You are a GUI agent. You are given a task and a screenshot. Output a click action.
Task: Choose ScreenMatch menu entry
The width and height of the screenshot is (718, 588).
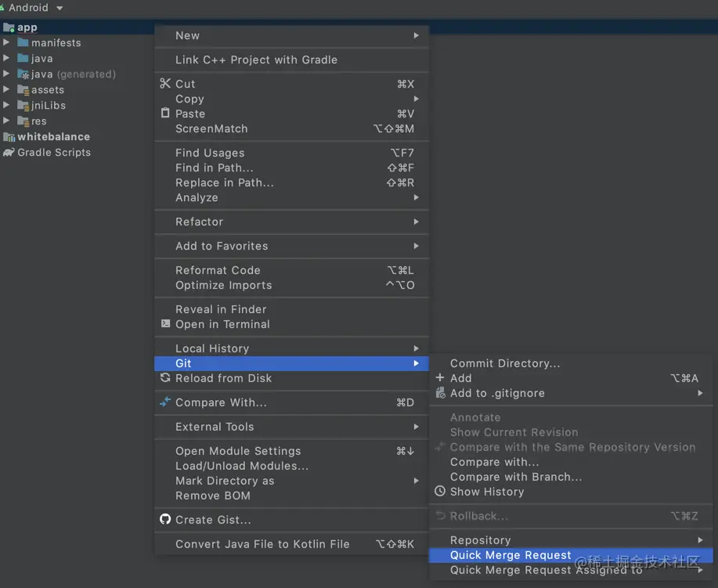pos(292,128)
